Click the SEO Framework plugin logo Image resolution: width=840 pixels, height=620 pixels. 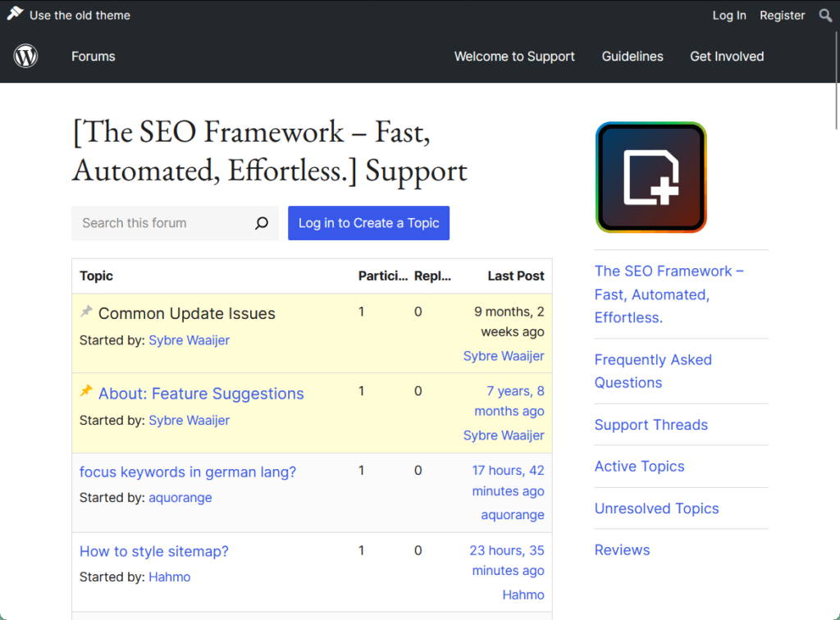(651, 177)
